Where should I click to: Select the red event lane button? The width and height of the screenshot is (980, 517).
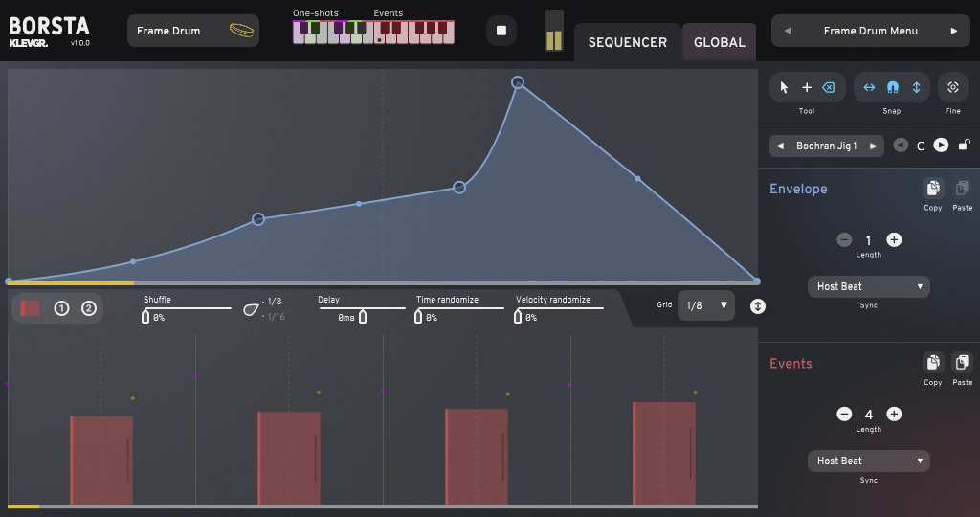point(30,308)
